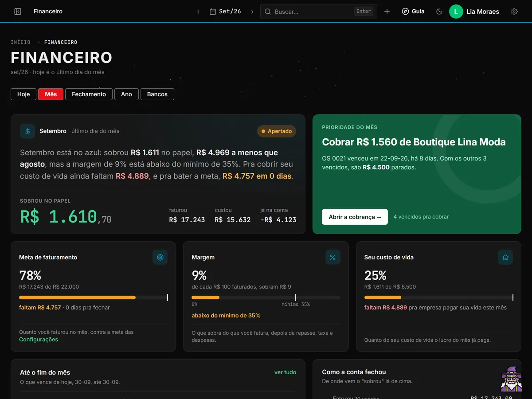Click the '4 vencidos pra cobrar' text
The width and height of the screenshot is (532, 399).
(x=421, y=217)
